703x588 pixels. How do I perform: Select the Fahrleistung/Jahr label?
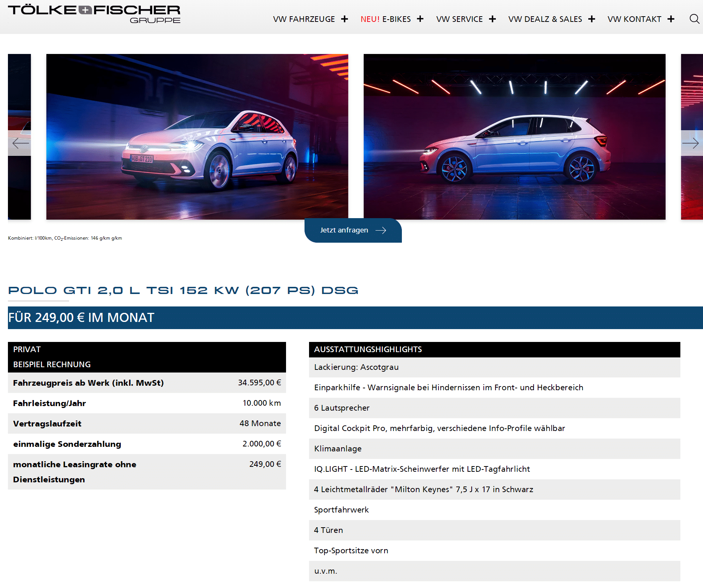pyautogui.click(x=49, y=403)
